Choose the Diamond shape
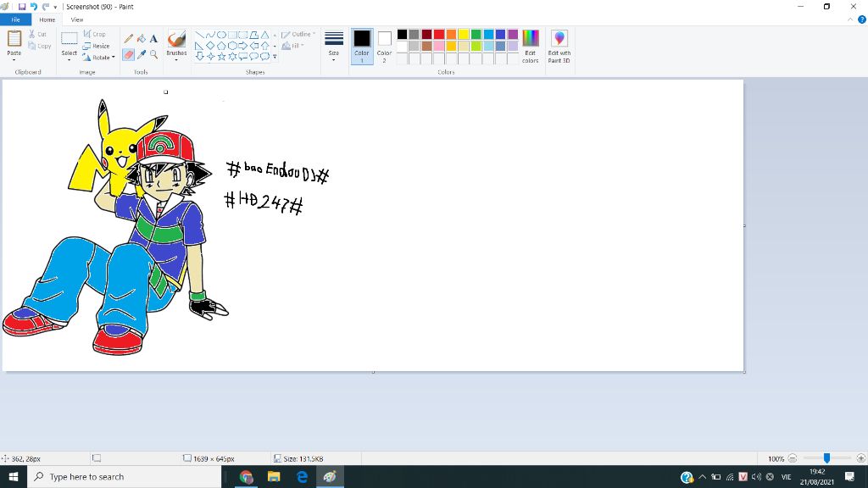 (x=210, y=46)
